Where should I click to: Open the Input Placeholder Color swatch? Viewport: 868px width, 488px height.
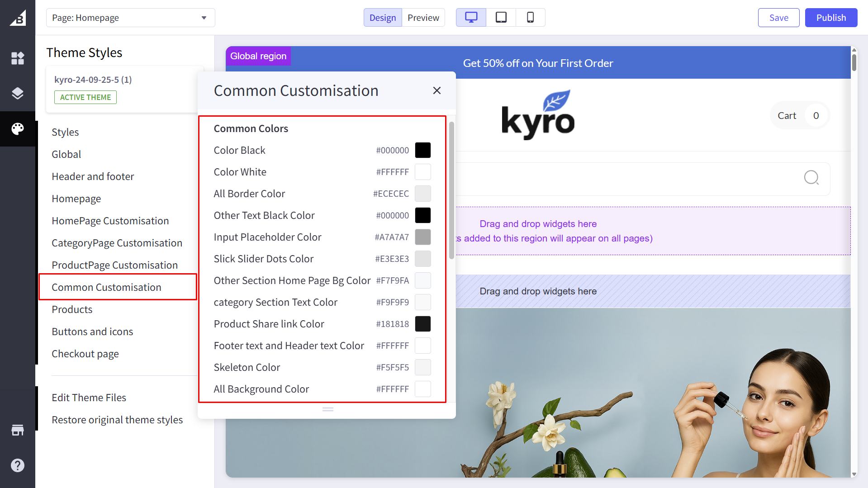[x=422, y=237]
